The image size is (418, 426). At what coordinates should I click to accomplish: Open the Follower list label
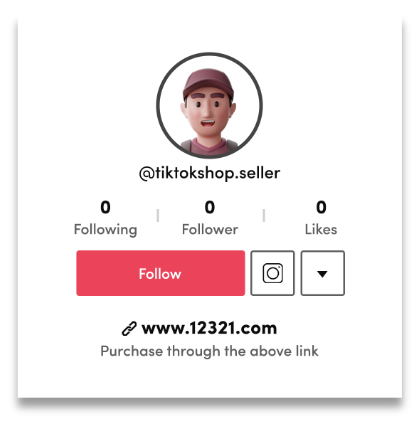tap(210, 229)
